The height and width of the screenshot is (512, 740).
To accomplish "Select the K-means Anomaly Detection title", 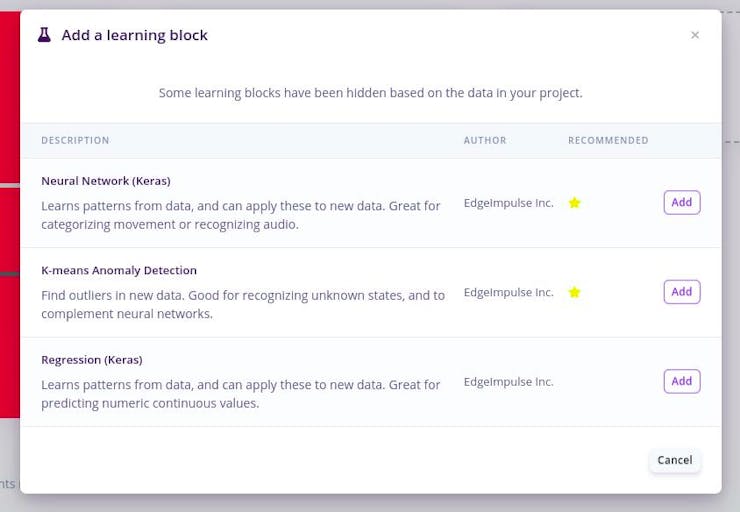I will tap(119, 270).
